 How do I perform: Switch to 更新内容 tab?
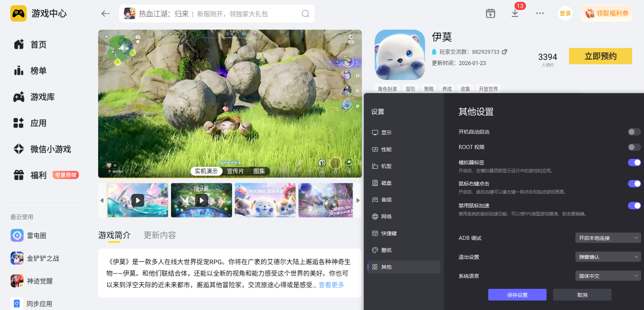tap(160, 235)
